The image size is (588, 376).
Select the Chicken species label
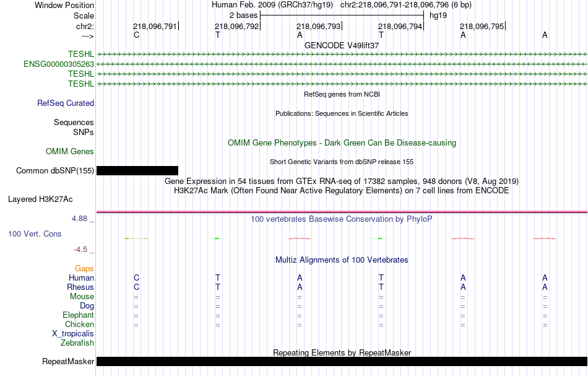click(79, 324)
